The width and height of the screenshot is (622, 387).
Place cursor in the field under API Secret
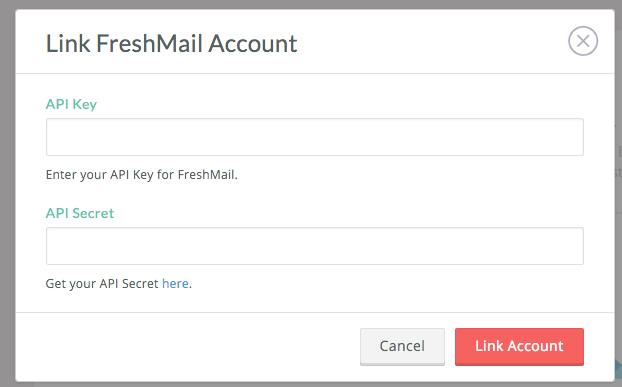(315, 246)
